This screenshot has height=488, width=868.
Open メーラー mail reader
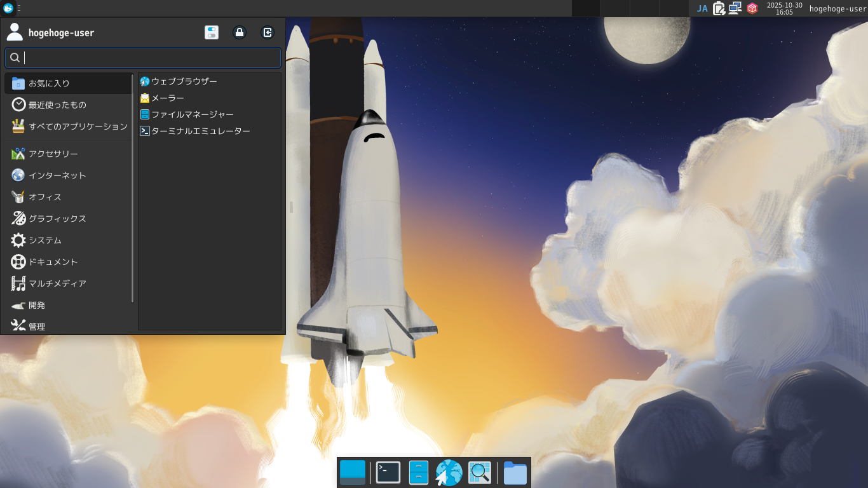pyautogui.click(x=210, y=98)
